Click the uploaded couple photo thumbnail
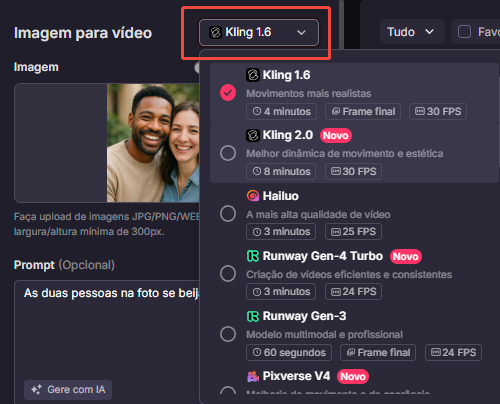 (153, 143)
